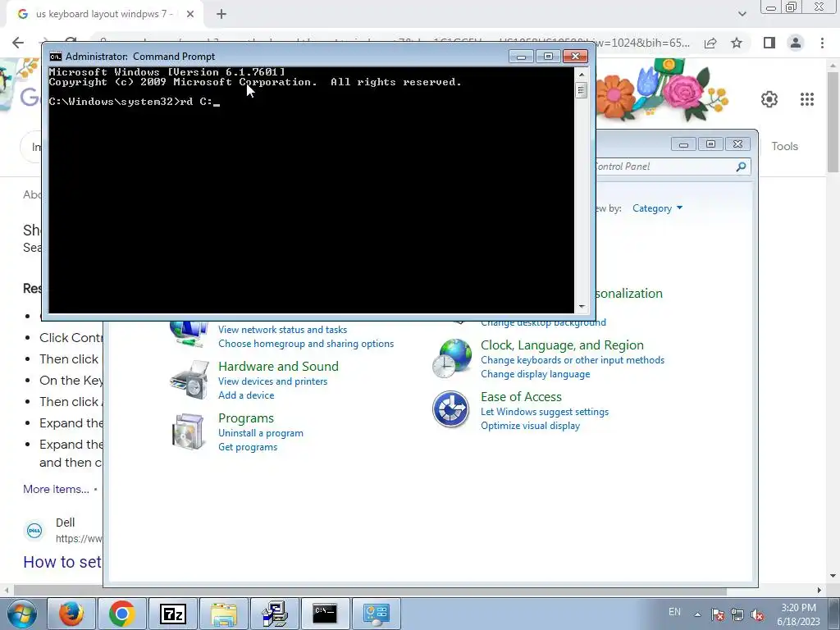This screenshot has width=840, height=630.
Task: Click the muted volume tray icon
Action: 757,615
